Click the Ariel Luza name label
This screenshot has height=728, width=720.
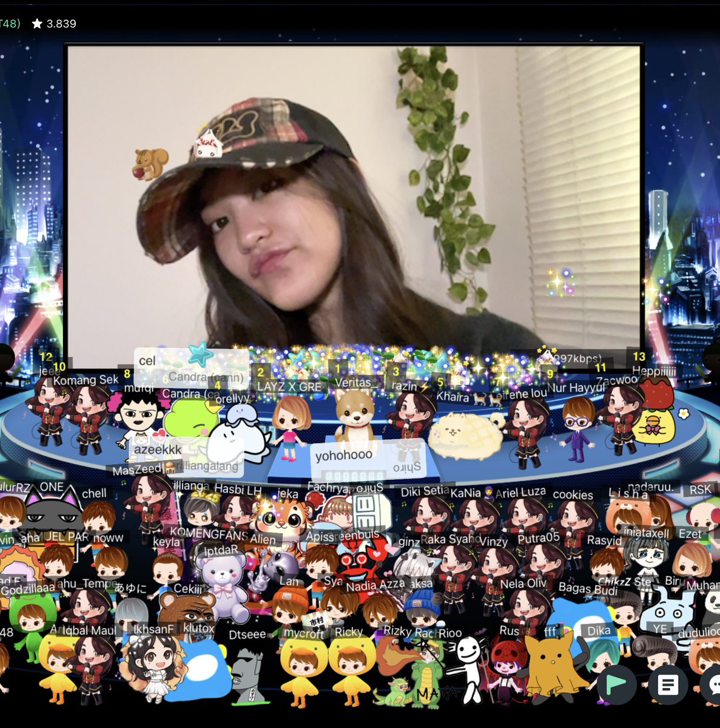click(x=520, y=493)
